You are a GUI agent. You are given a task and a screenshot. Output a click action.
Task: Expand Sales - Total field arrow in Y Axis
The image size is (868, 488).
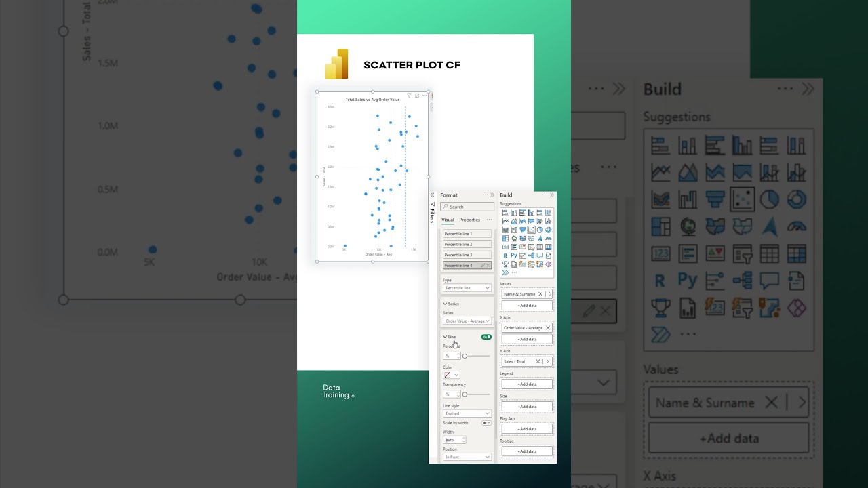tap(547, 361)
